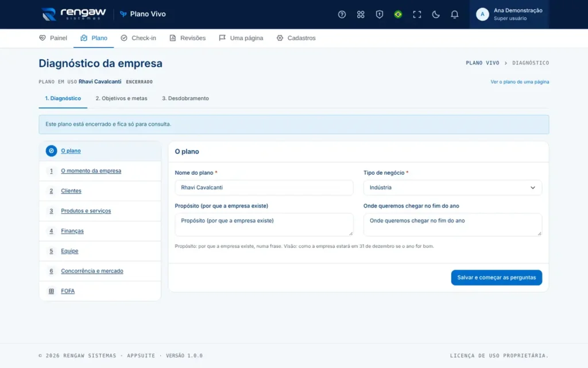Open O plano sidebar link
Viewport: 588px width, 368px height.
(71, 151)
